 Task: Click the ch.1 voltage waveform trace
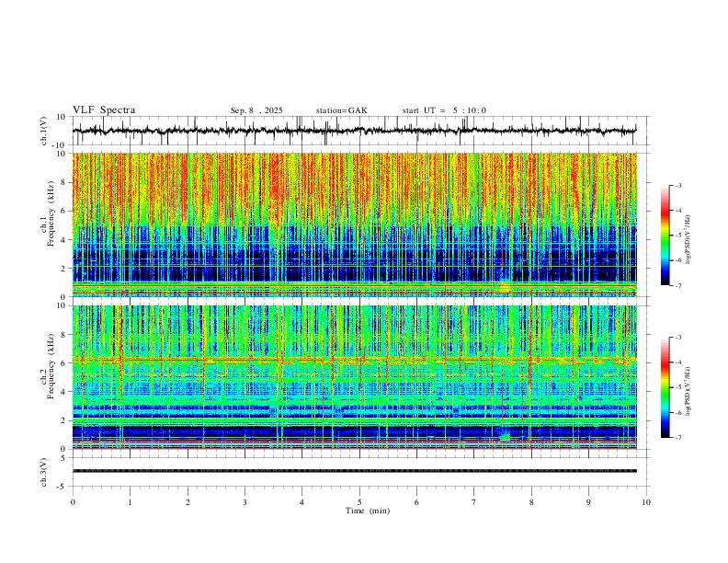pyautogui.click(x=354, y=131)
